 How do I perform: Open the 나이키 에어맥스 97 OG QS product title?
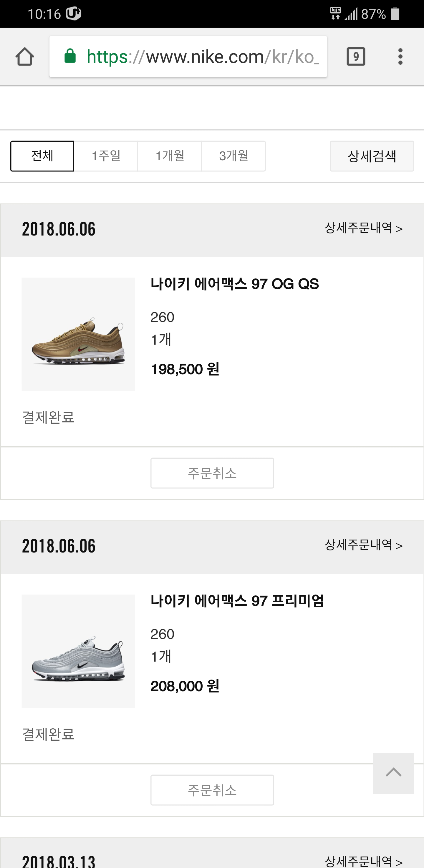coord(234,284)
